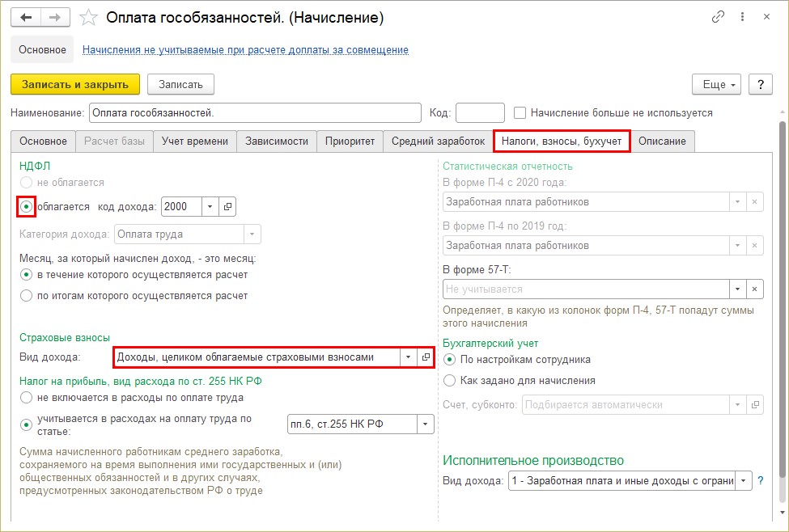
Task: Open the Еще menu
Action: (x=716, y=84)
